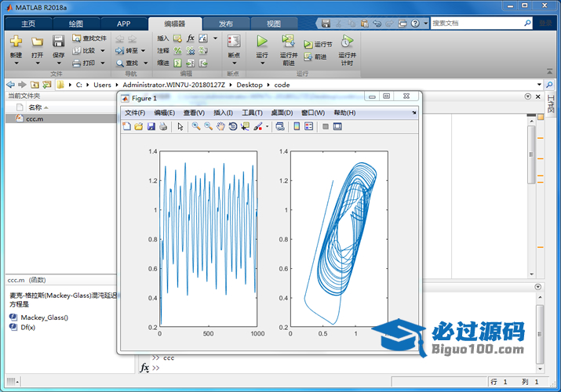Switch to the Publish (发布) ribbon tab

226,24
